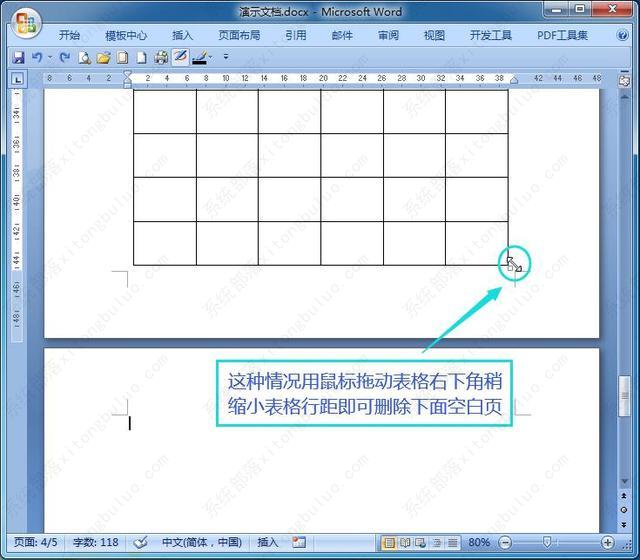Viewport: 640px width, 560px height.
Task: Toggle the draw table pen tool
Action: click(x=180, y=57)
